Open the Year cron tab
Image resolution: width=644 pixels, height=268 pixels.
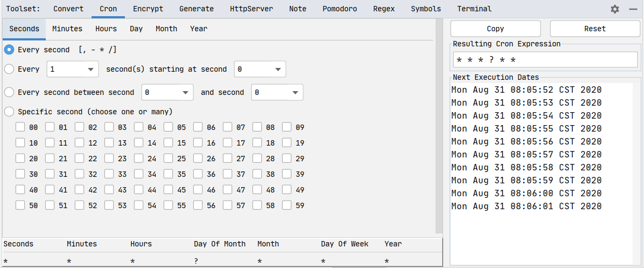(199, 29)
